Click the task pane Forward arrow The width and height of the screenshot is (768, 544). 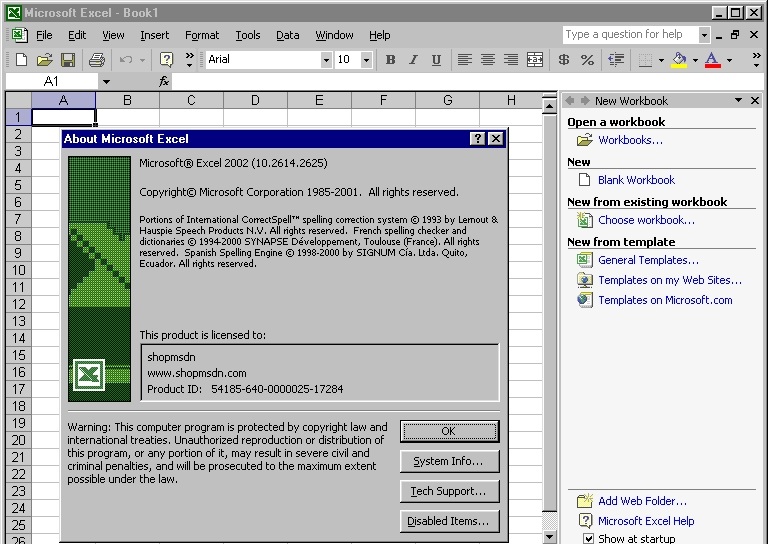(585, 100)
